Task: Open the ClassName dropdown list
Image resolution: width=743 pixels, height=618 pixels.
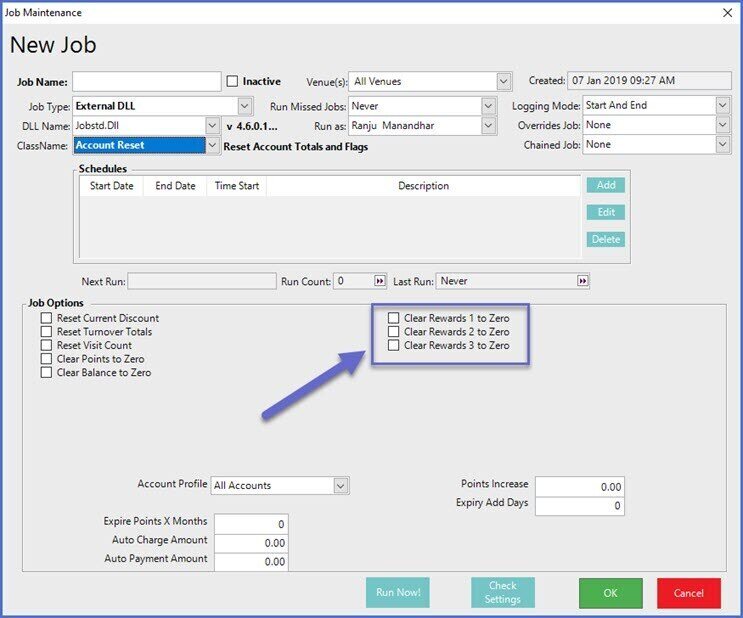Action: click(x=212, y=146)
